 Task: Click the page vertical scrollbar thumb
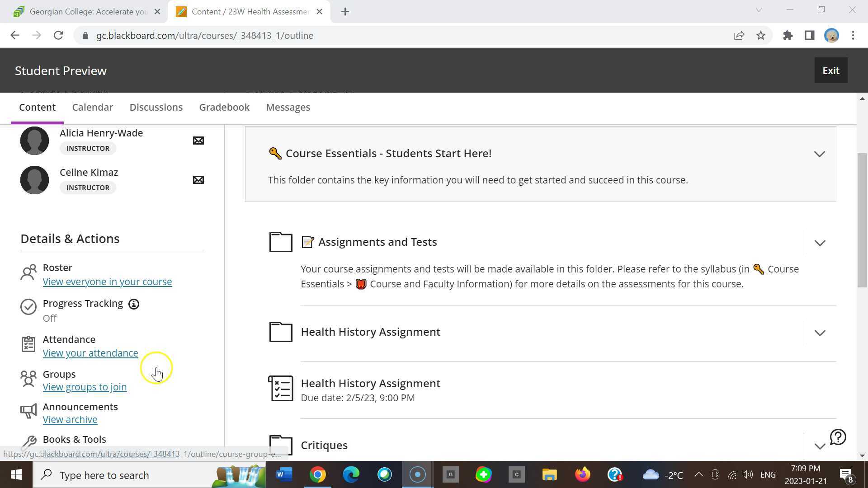coord(862,220)
